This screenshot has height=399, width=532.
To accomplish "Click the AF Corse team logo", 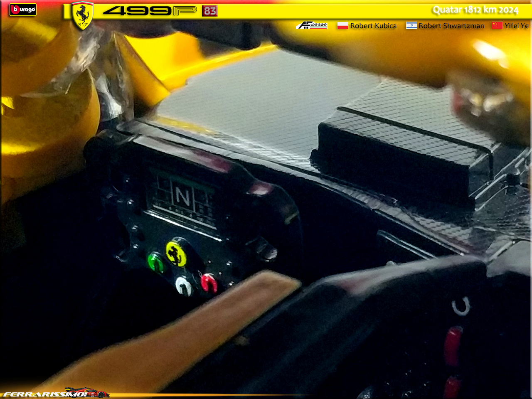I will point(312,26).
